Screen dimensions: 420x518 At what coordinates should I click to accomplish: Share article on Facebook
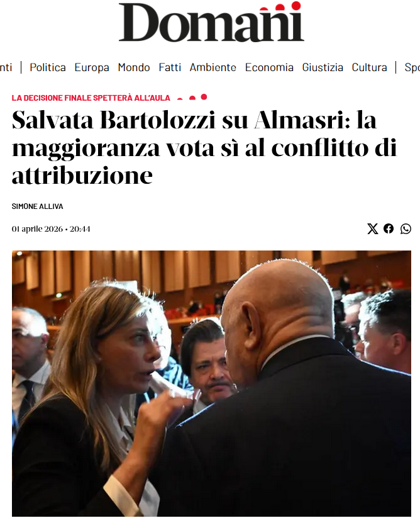pyautogui.click(x=389, y=228)
